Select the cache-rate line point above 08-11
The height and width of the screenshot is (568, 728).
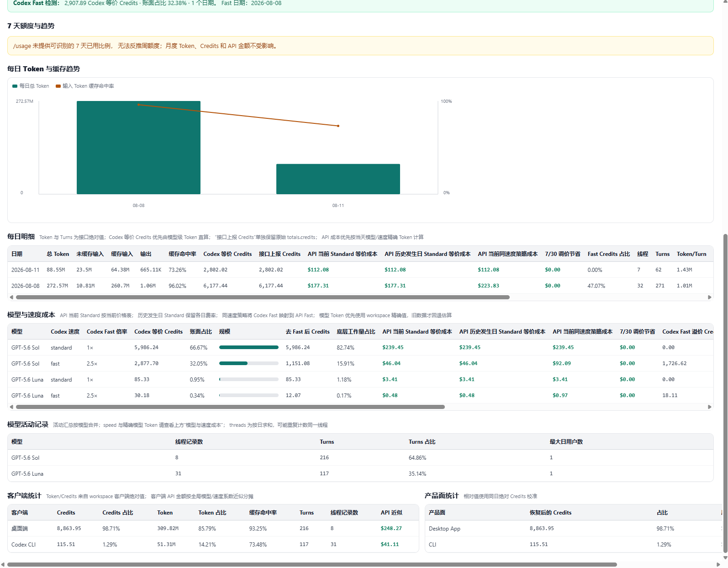point(338,126)
